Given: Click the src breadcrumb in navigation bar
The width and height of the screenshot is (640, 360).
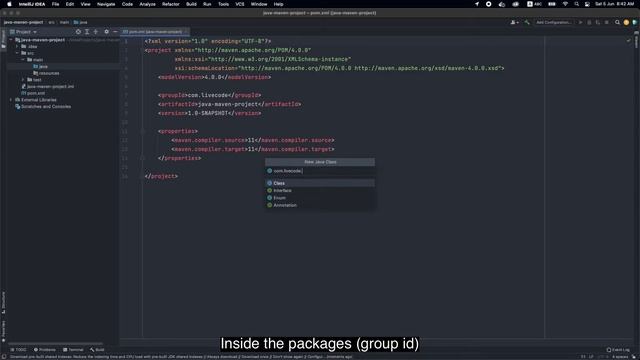Looking at the screenshot, I should [51, 22].
